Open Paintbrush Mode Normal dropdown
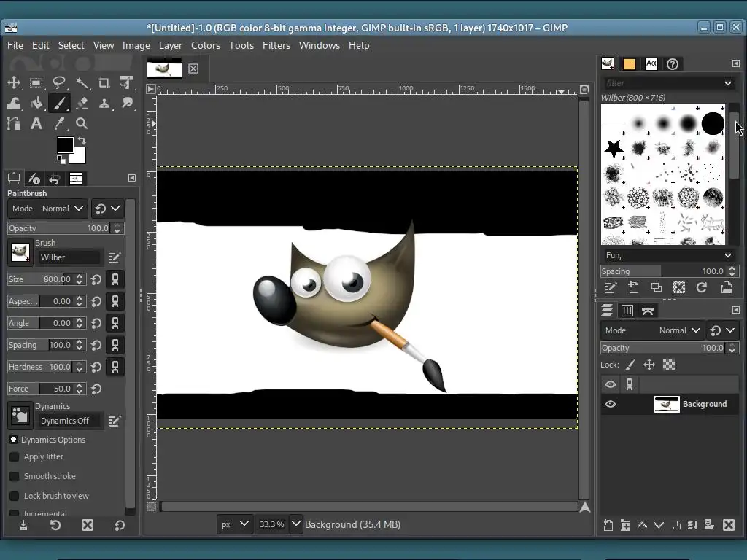 [x=47, y=209]
